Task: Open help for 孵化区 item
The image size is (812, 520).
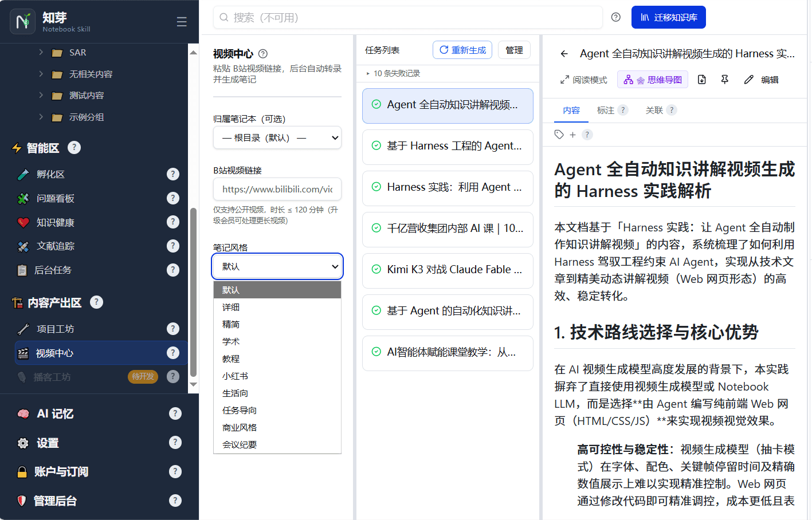Action: (173, 174)
